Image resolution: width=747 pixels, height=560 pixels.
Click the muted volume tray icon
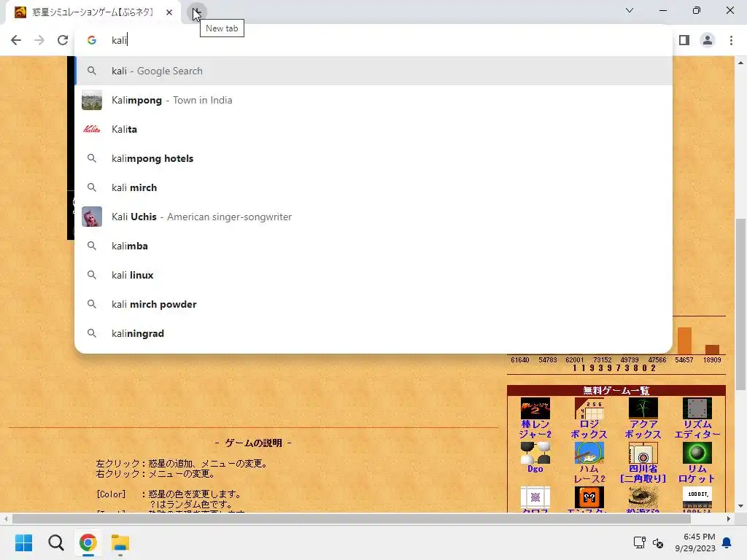click(x=658, y=543)
